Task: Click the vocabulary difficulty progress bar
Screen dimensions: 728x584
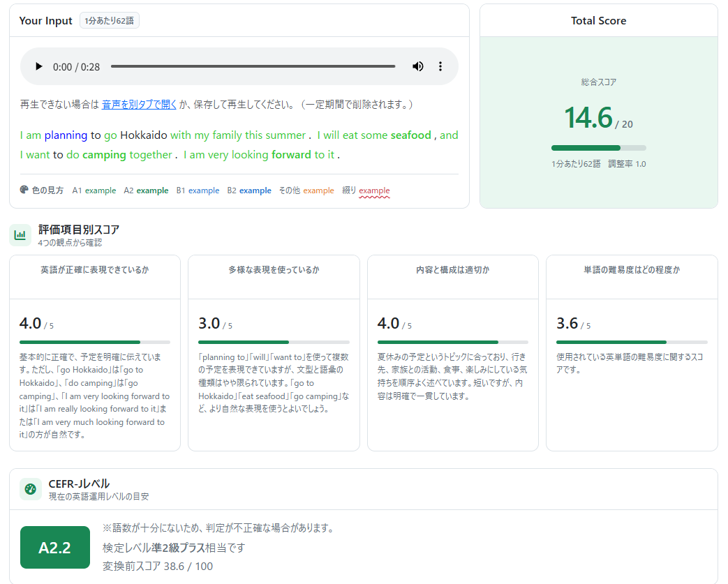Action: tap(632, 342)
